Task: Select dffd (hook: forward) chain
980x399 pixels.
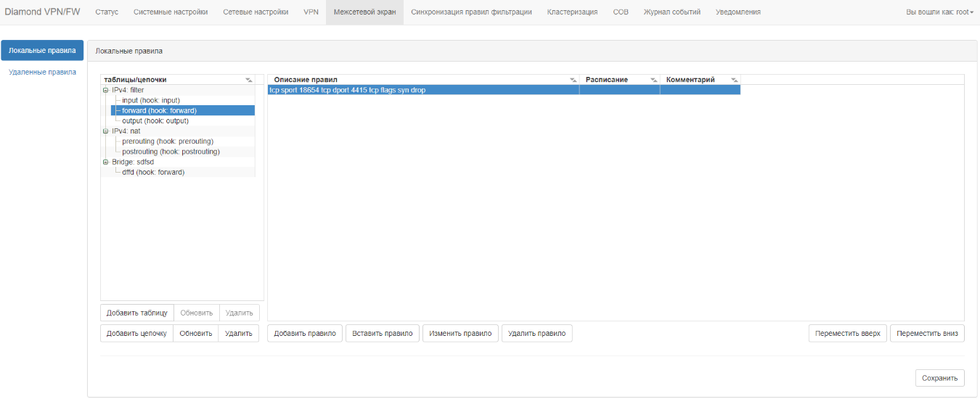Action: click(x=153, y=172)
